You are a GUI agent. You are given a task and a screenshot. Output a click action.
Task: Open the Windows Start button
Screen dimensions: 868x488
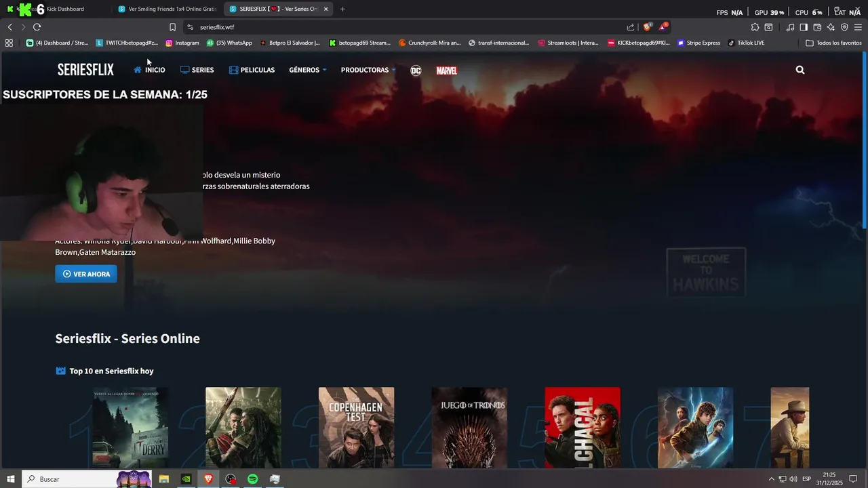(10, 479)
